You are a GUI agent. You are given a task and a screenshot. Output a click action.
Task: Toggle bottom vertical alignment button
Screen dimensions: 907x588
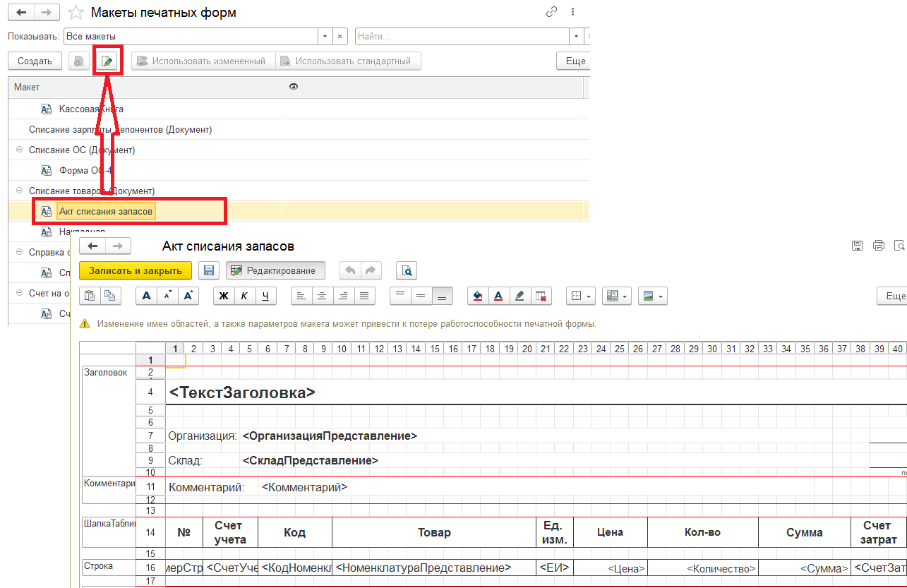(441, 296)
